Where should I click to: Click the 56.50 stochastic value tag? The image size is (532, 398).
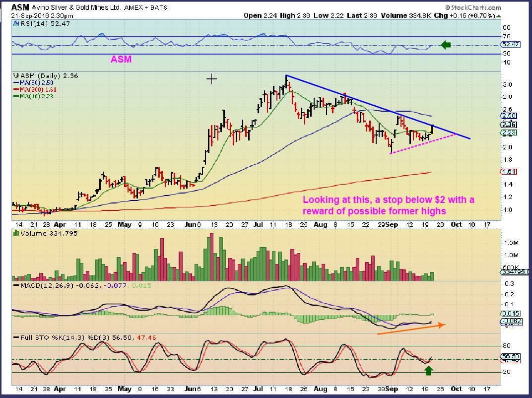(510, 356)
